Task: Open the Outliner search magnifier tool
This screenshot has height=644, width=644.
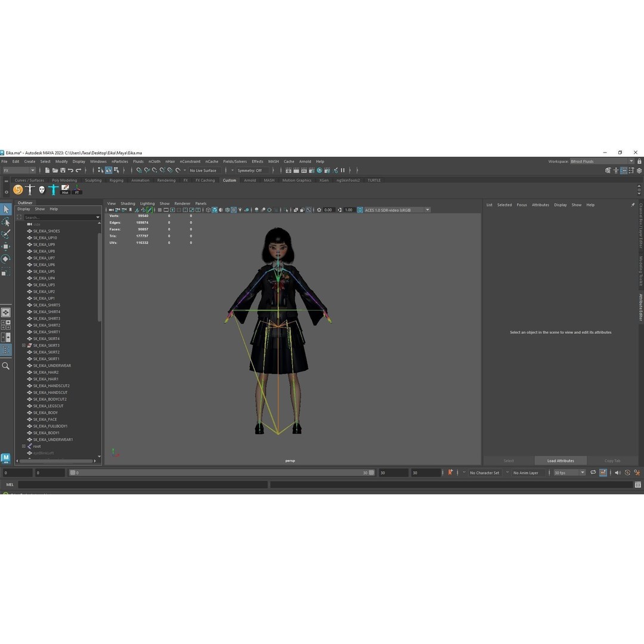Action: [x=6, y=366]
